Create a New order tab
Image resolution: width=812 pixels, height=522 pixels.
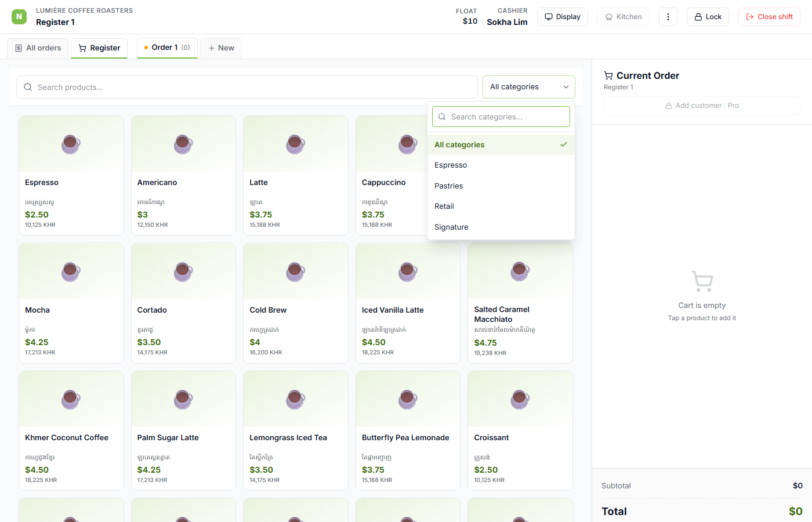point(221,48)
